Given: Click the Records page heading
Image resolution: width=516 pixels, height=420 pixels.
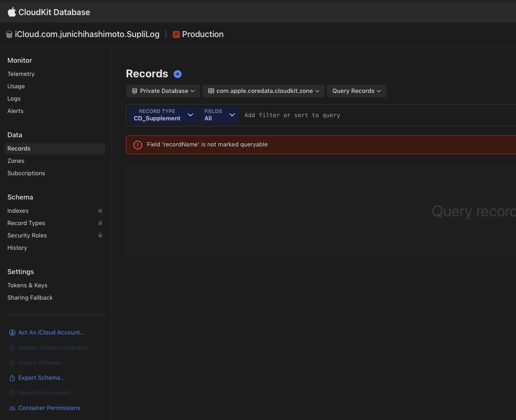Looking at the screenshot, I should [x=147, y=74].
